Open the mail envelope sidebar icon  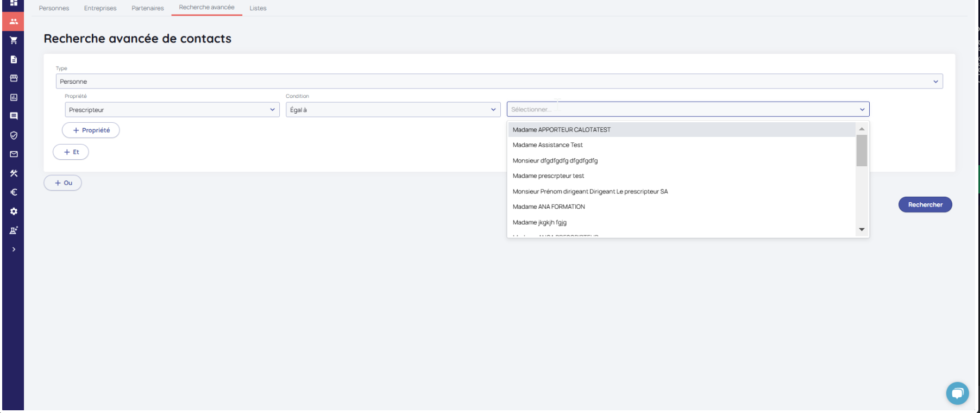click(14, 154)
